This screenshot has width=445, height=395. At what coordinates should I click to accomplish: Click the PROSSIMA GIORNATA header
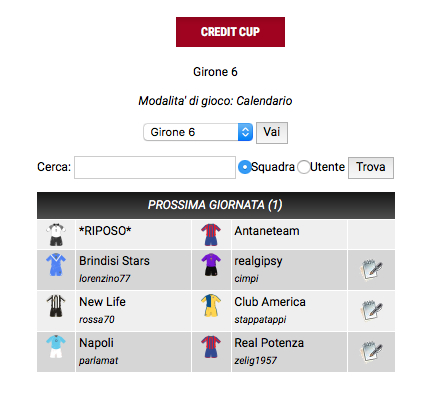click(x=216, y=205)
